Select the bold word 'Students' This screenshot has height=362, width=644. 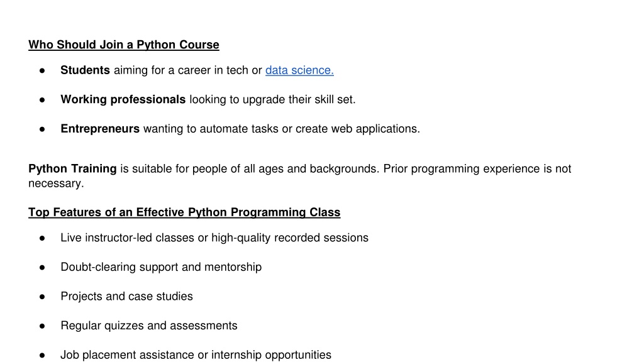coord(85,70)
